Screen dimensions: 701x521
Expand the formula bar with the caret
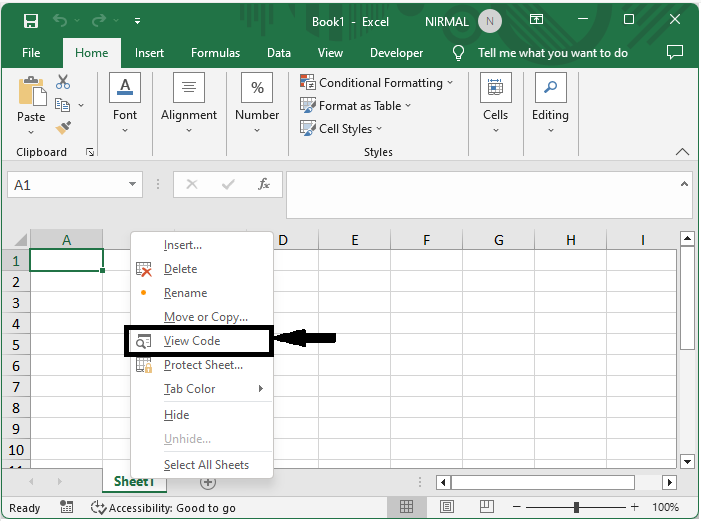click(x=684, y=184)
